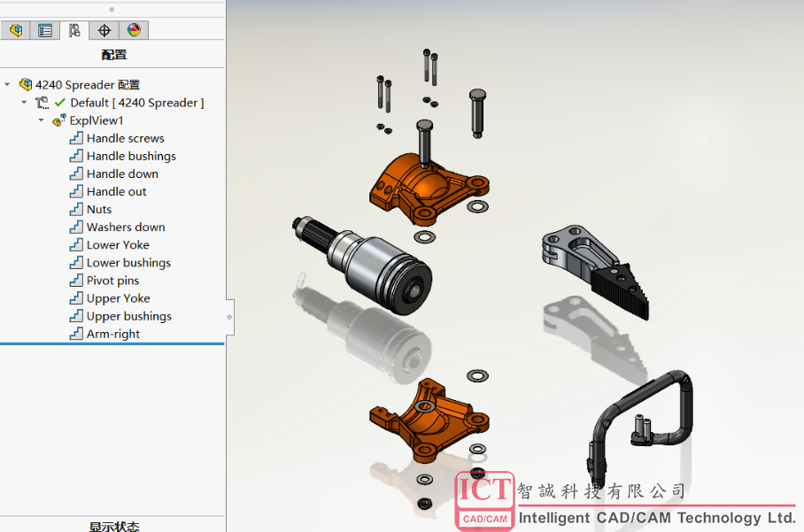Click the step icon beside Lower bushings
Viewport: 804px width, 532px height.
76,262
